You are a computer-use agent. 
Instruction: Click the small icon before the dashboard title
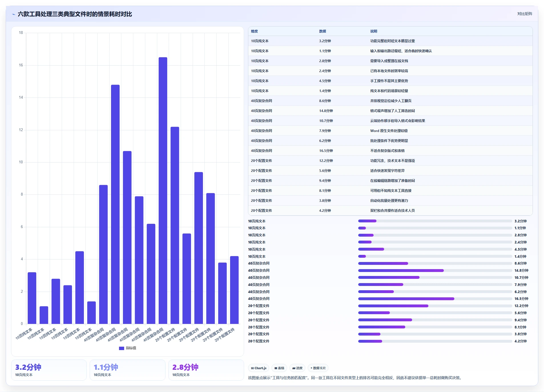(x=13, y=14)
